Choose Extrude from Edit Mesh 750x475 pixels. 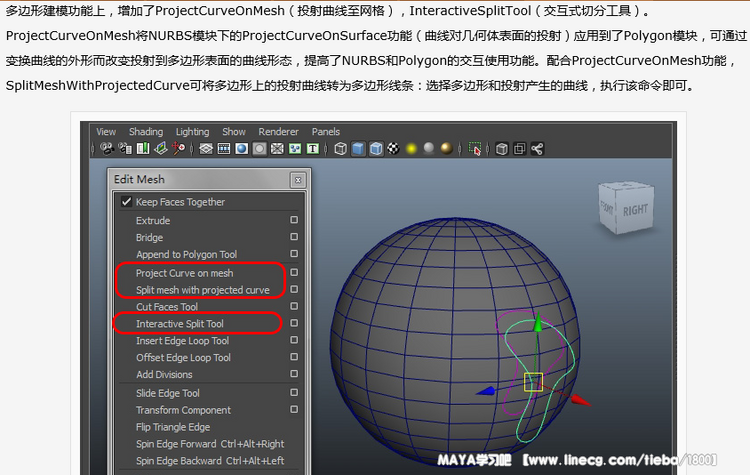pyautogui.click(x=153, y=221)
